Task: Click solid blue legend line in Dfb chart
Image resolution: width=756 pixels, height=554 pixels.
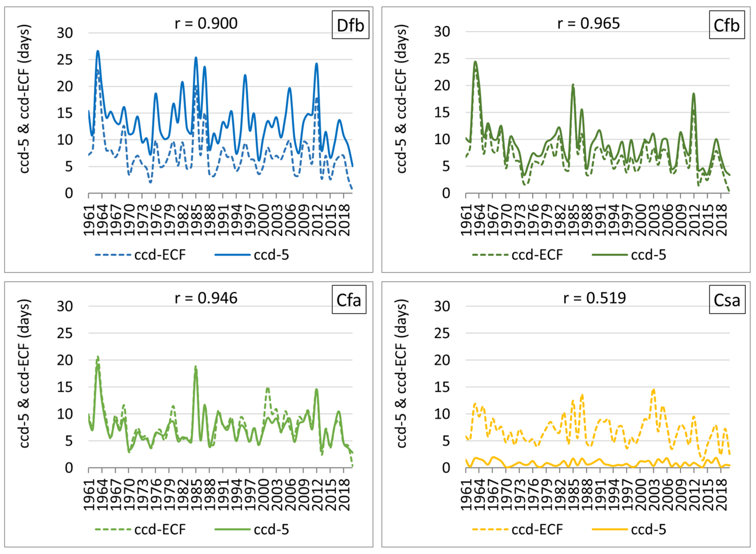Action: pyautogui.click(x=232, y=255)
